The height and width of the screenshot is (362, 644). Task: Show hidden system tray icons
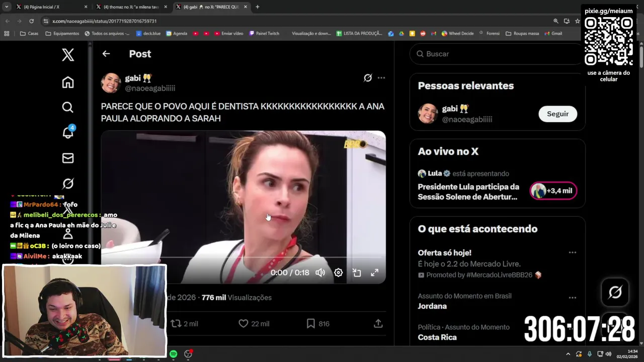[568, 354]
